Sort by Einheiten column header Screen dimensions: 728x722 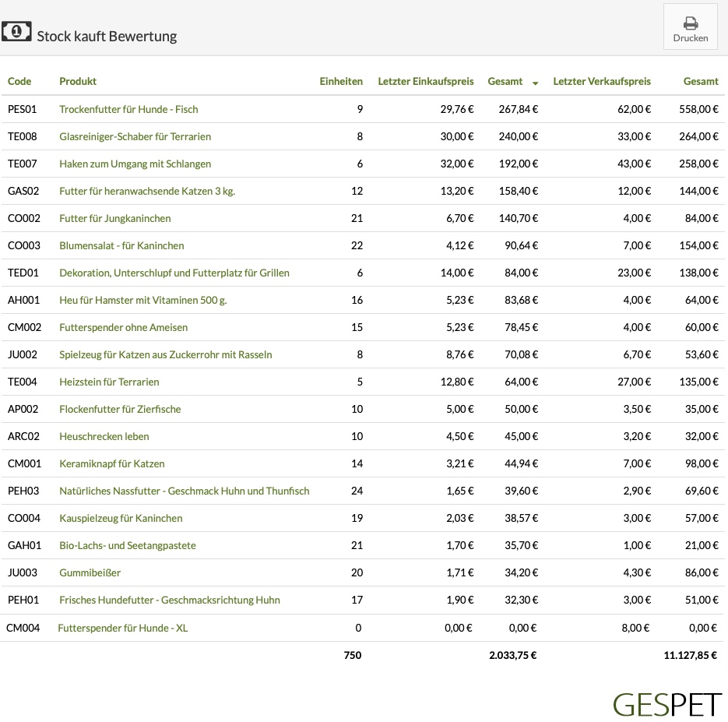tap(341, 81)
